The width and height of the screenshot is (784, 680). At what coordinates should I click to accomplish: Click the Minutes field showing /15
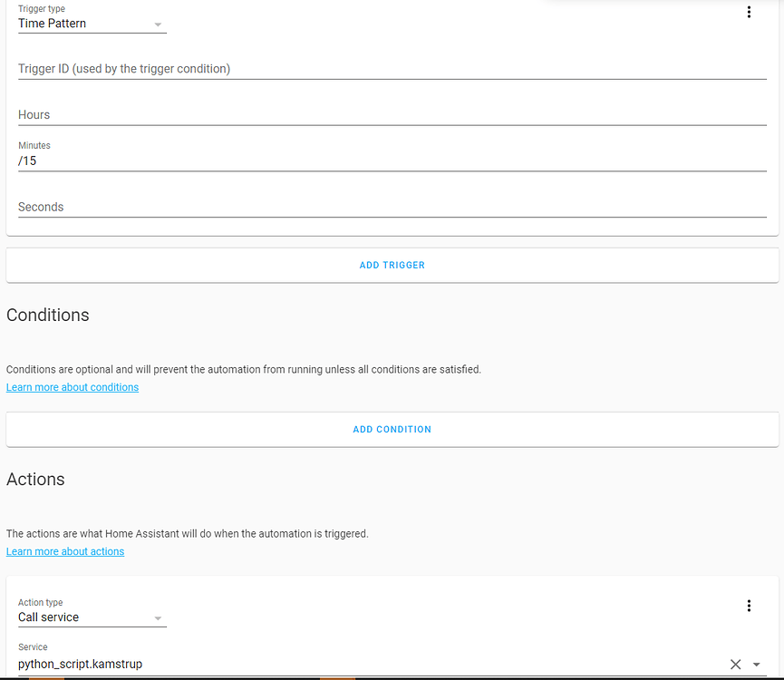[x=392, y=156]
